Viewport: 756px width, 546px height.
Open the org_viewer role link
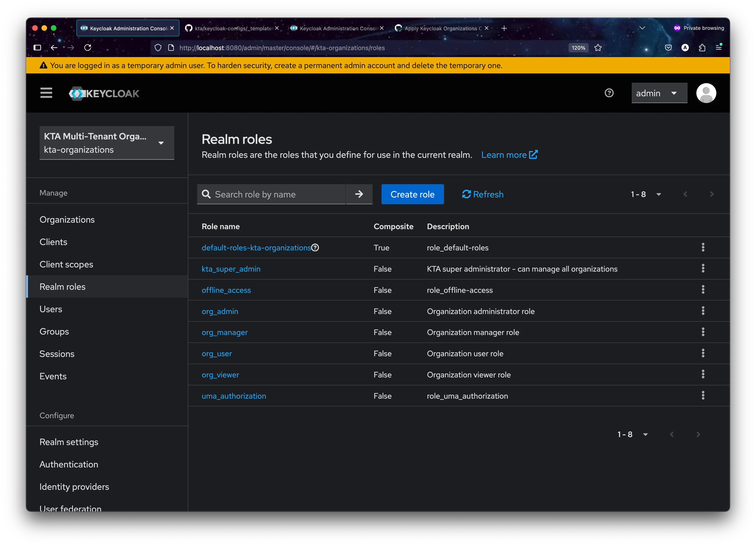tap(220, 375)
